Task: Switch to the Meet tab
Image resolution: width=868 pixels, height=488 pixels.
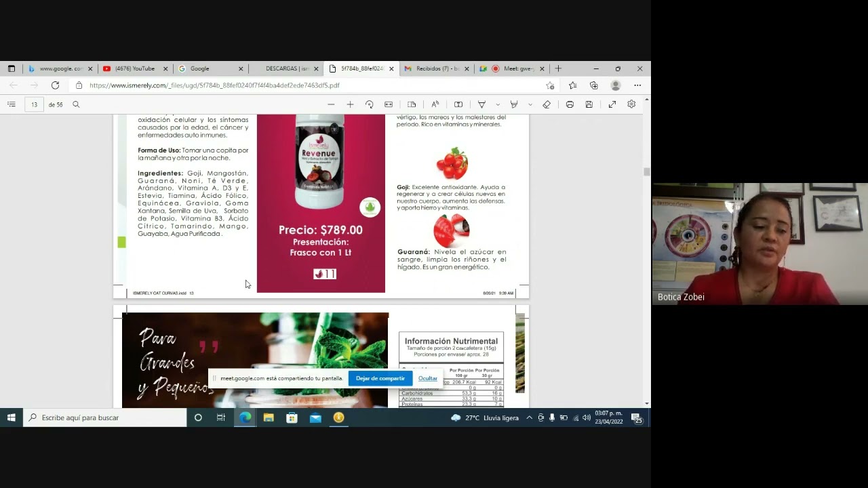Action: tap(512, 68)
